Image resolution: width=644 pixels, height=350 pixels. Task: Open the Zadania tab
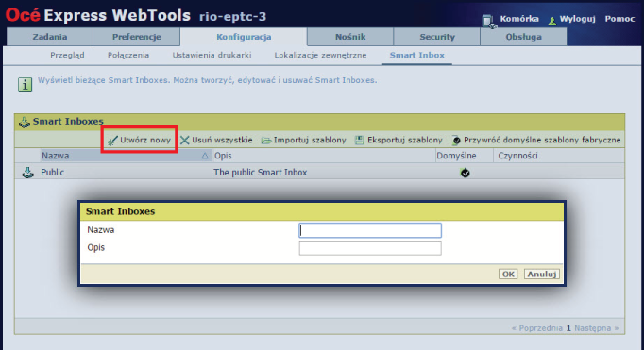point(50,37)
